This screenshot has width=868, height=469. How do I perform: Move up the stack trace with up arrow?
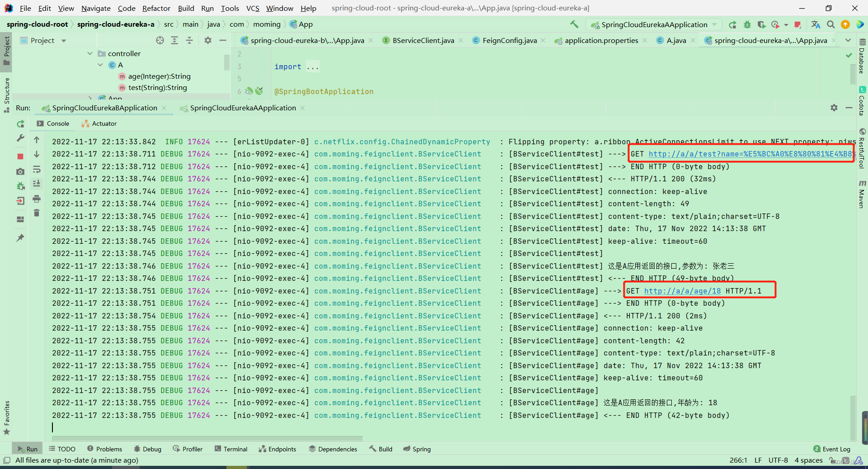tap(37, 140)
